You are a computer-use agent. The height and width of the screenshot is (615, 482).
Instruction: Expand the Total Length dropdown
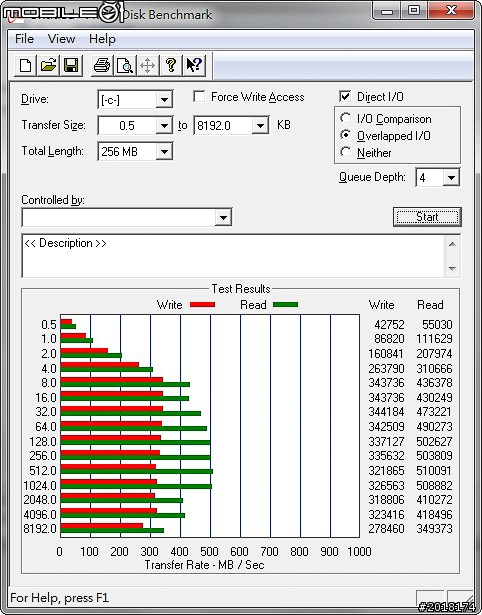click(164, 152)
